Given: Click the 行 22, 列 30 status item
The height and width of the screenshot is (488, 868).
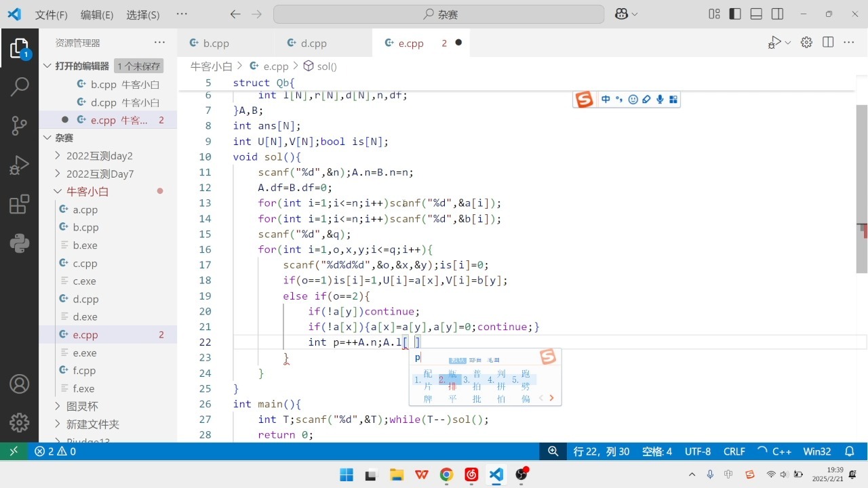Looking at the screenshot, I should click(x=601, y=451).
